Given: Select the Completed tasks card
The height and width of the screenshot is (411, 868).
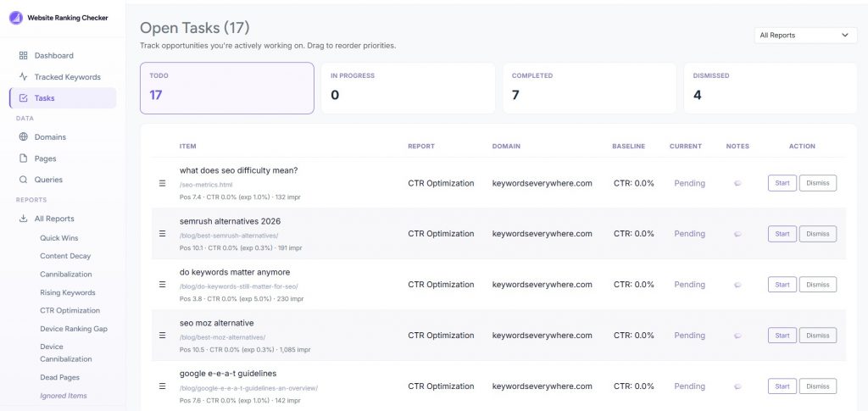Looking at the screenshot, I should (x=589, y=87).
